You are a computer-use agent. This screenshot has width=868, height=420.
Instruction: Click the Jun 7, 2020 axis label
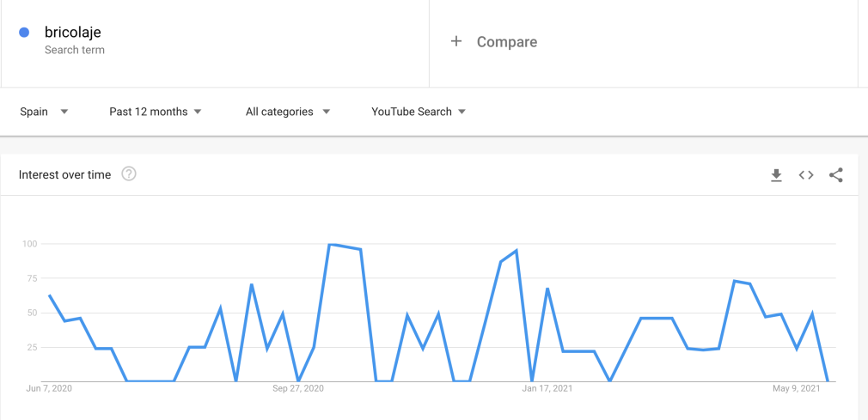pyautogui.click(x=49, y=389)
